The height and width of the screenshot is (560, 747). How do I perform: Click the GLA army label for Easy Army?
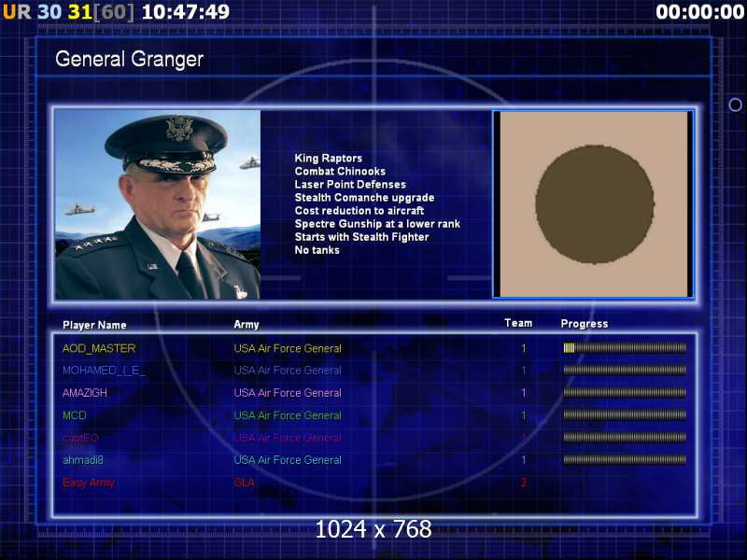point(244,483)
